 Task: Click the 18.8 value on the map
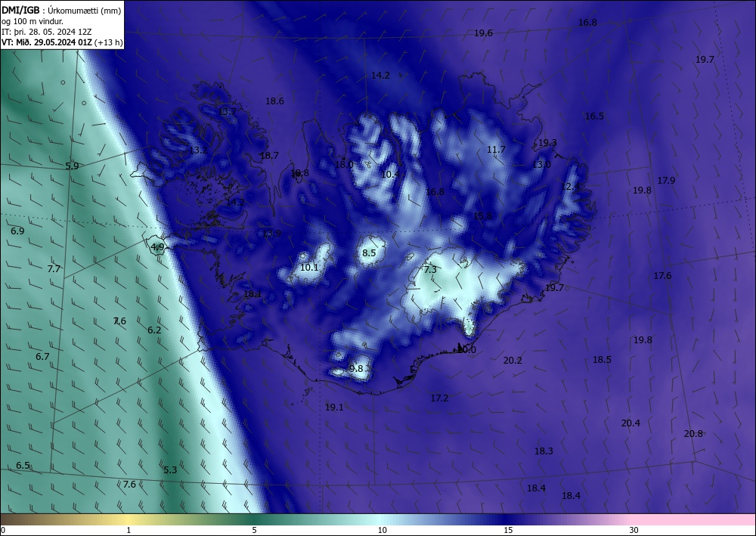(x=299, y=172)
